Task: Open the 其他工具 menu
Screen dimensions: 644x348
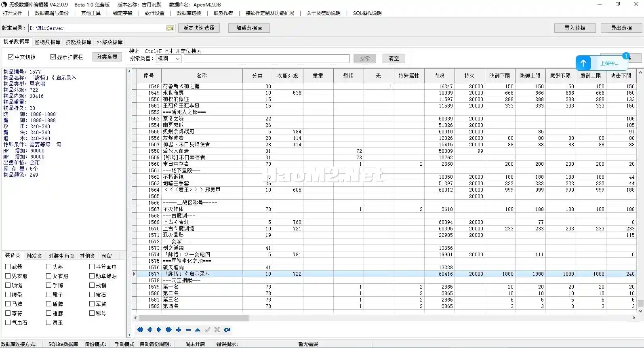Action: tap(91, 13)
